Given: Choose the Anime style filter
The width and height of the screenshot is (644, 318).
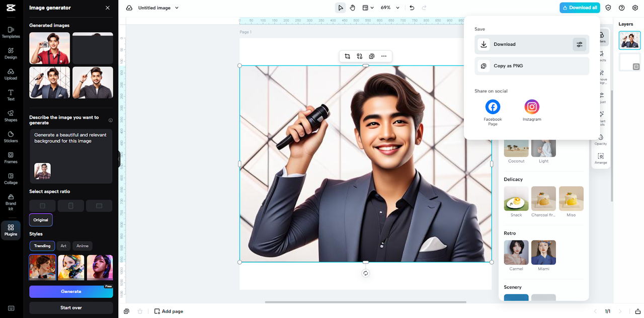Looking at the screenshot, I should pyautogui.click(x=83, y=246).
